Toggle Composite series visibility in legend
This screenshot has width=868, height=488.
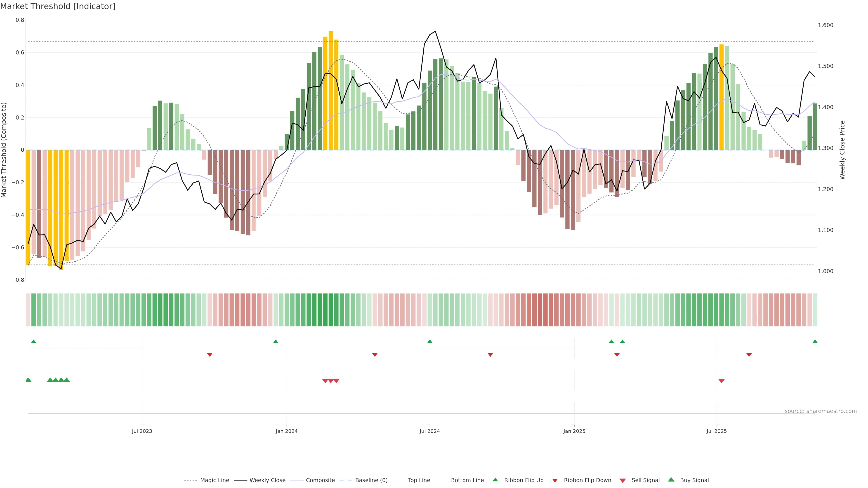[320, 480]
